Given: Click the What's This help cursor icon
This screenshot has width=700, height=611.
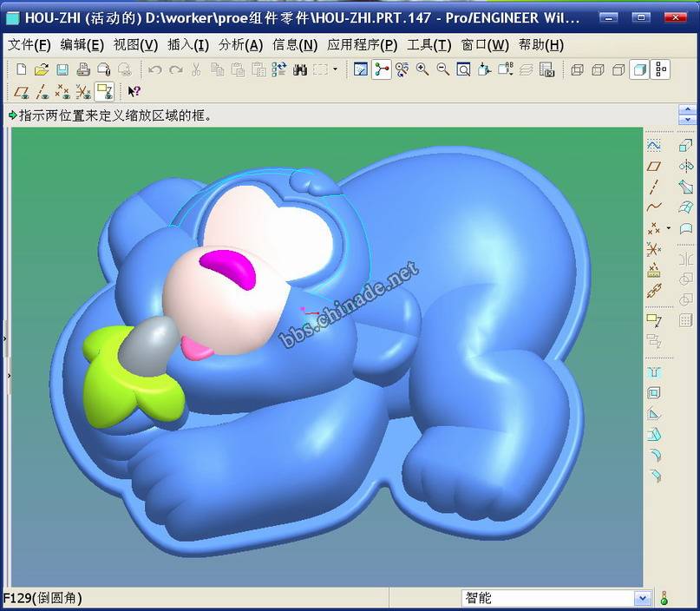Looking at the screenshot, I should [134, 91].
